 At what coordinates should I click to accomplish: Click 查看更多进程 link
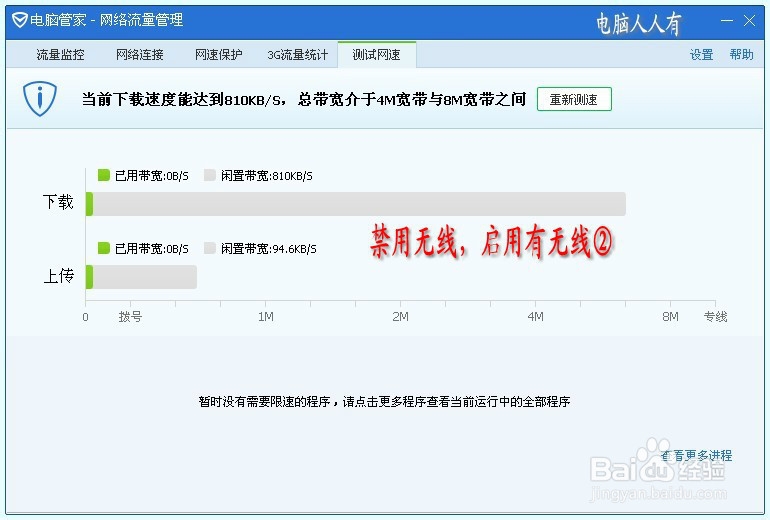696,456
